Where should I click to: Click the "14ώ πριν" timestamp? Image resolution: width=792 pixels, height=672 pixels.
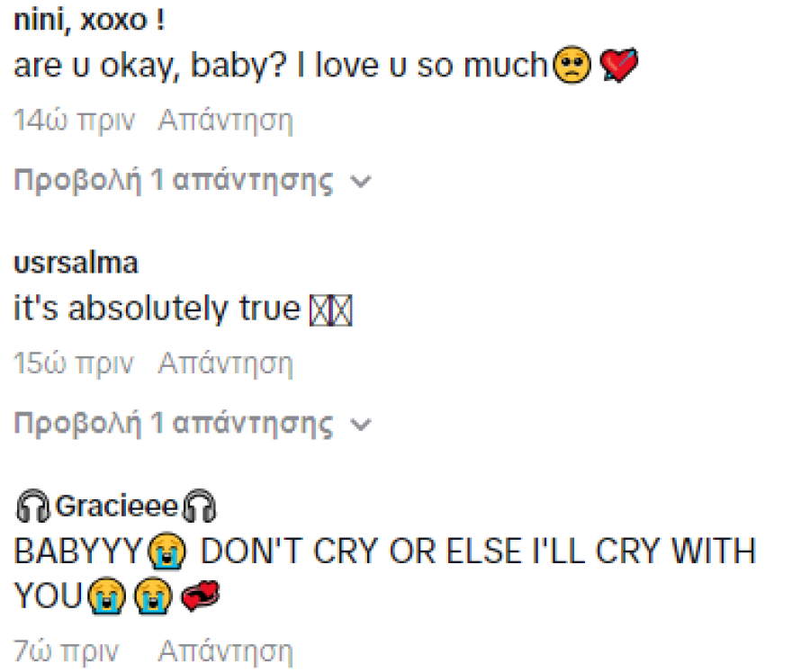pos(74,121)
